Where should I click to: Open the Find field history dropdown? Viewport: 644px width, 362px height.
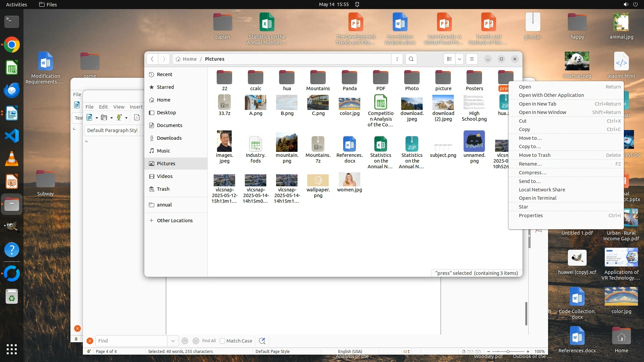click(x=173, y=341)
